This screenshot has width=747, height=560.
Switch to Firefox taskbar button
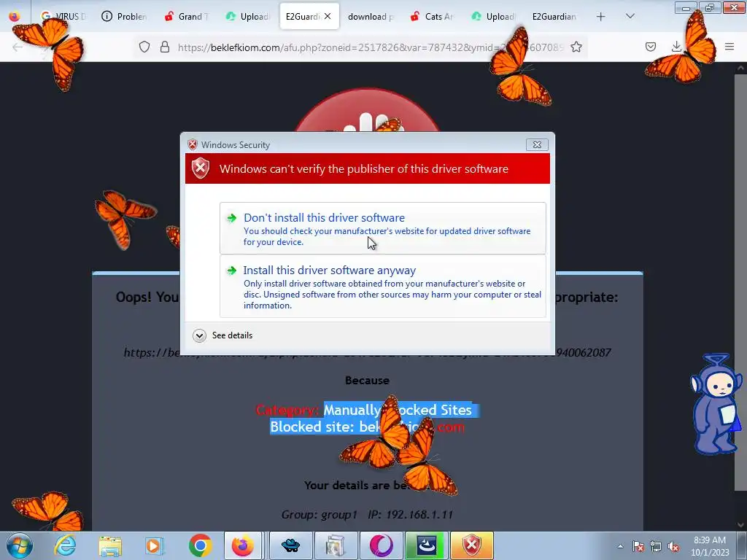coord(243,545)
